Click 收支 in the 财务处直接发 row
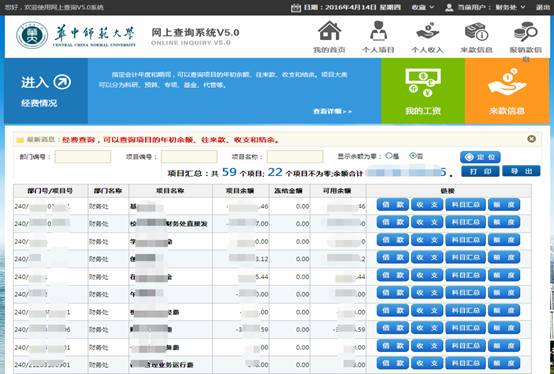The width and height of the screenshot is (554, 374). (427, 222)
